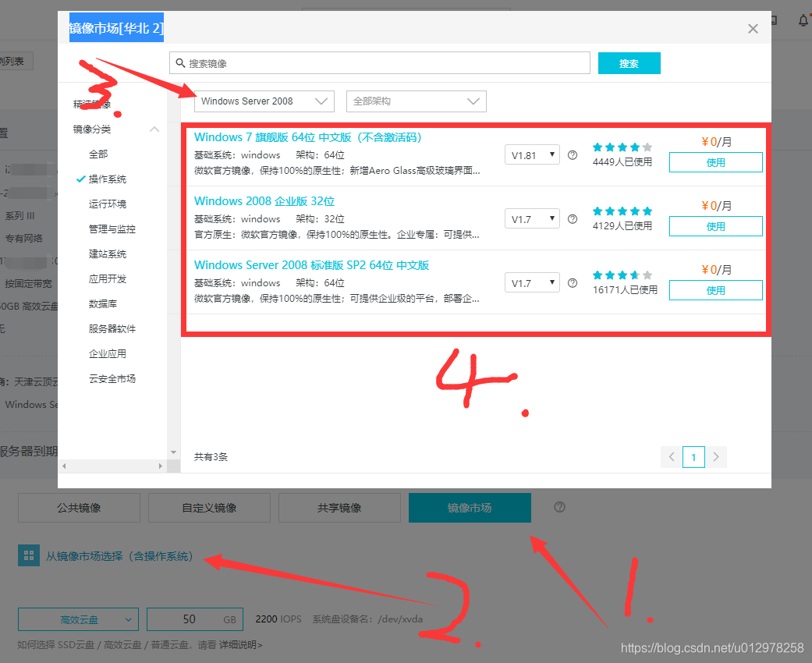
Task: Select 企业应用 category
Action: pos(107,353)
